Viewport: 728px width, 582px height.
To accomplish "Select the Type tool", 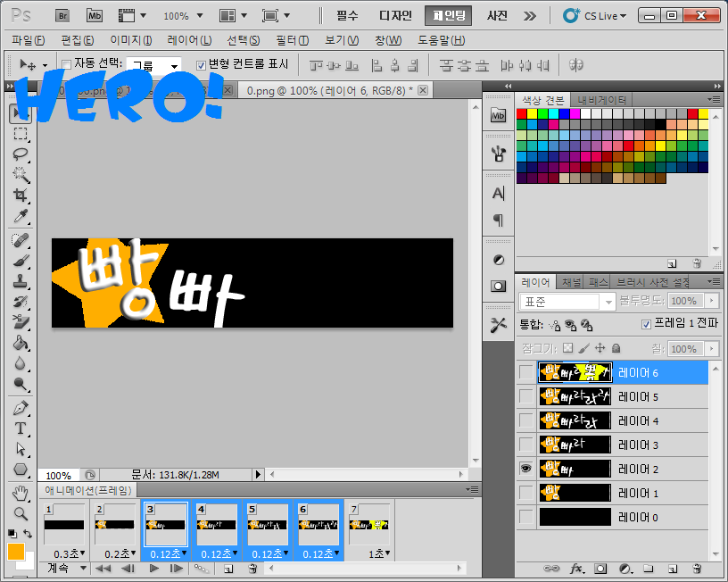I will pos(20,428).
